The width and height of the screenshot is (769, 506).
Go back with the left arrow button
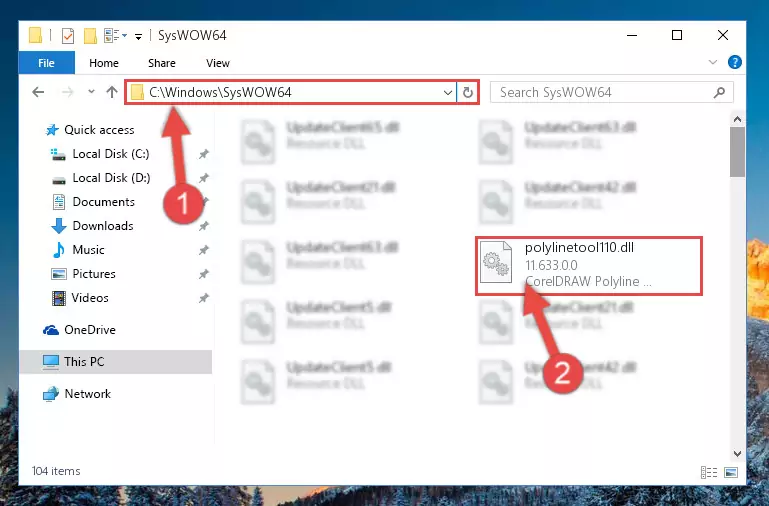coord(38,92)
